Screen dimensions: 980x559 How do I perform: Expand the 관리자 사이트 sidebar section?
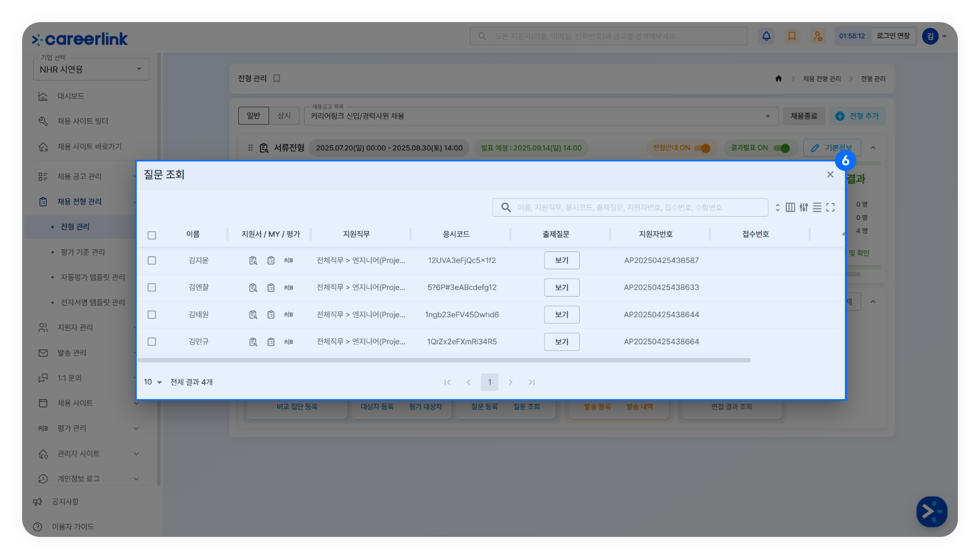[x=136, y=454]
